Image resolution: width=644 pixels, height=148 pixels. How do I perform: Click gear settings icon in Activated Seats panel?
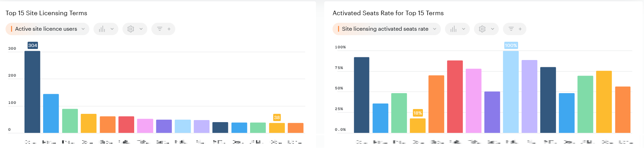482,29
